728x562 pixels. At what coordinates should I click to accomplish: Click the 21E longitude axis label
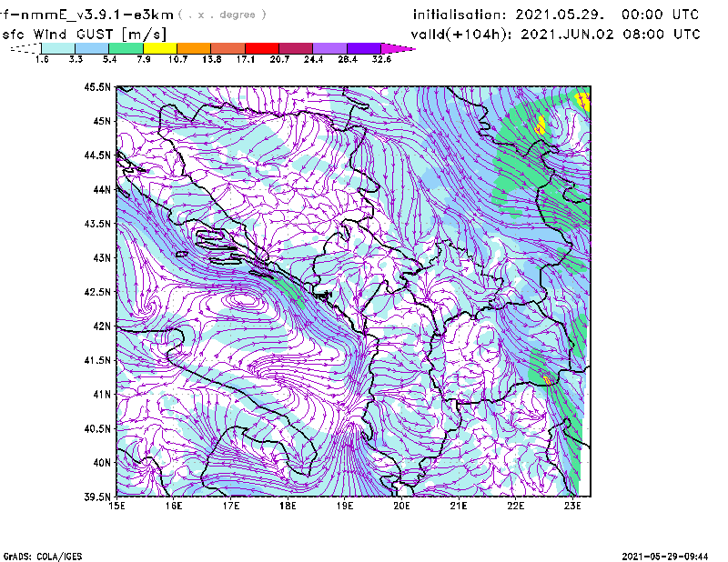coord(459,506)
